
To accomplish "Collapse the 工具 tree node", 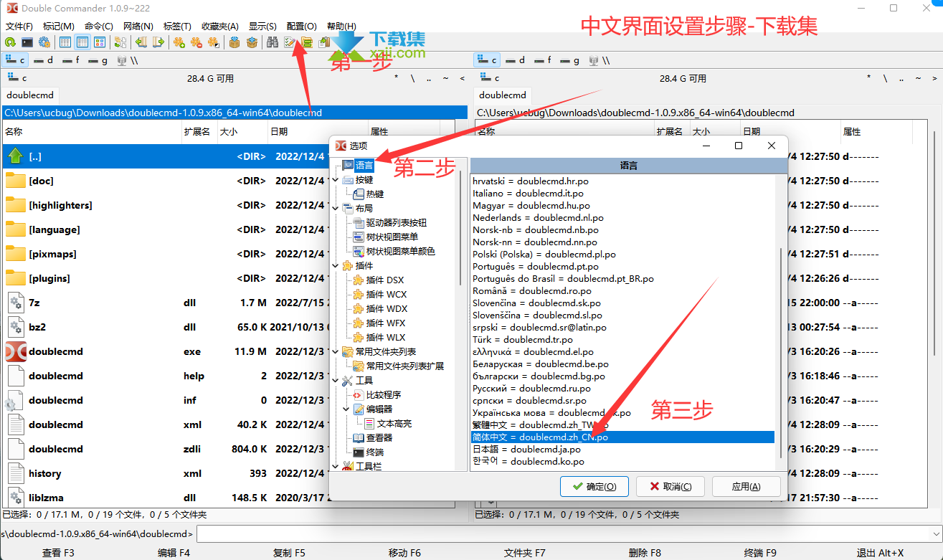I will (x=335, y=380).
